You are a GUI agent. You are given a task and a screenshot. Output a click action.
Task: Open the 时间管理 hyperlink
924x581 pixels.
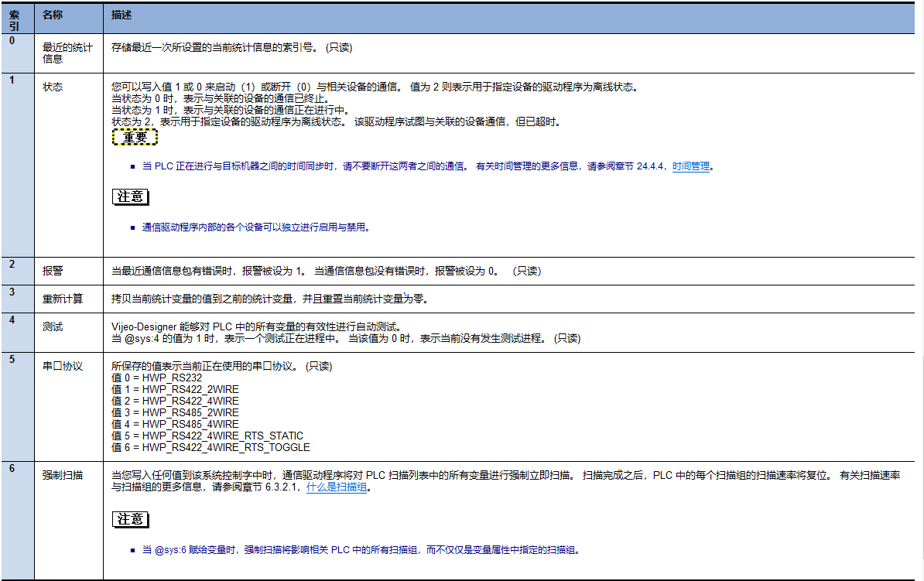pos(690,166)
